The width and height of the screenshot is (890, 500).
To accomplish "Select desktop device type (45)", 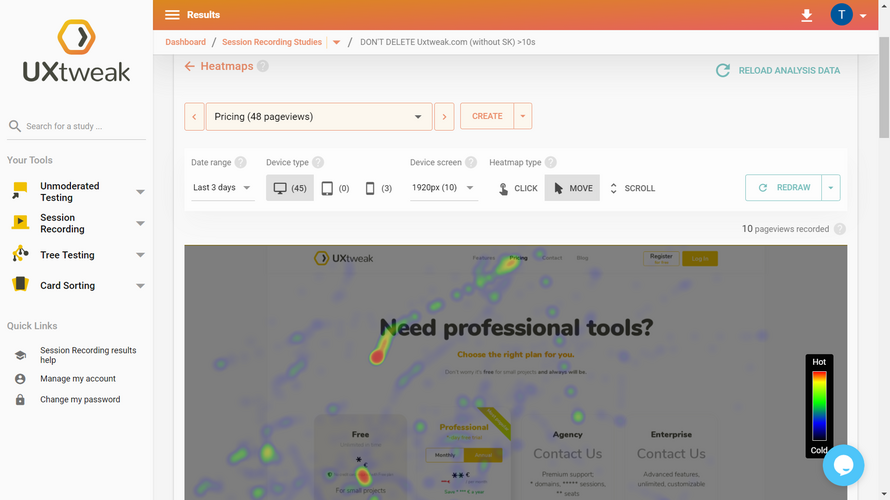I will point(290,188).
